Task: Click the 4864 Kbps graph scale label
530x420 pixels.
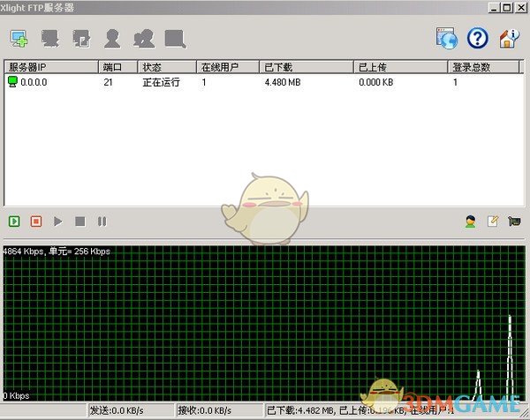Action: [x=57, y=251]
